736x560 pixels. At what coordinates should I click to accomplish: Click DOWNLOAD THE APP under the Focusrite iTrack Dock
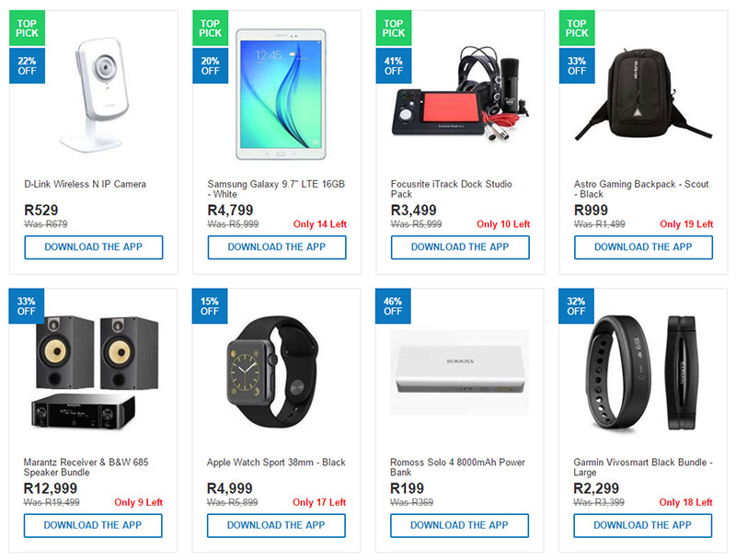click(459, 247)
